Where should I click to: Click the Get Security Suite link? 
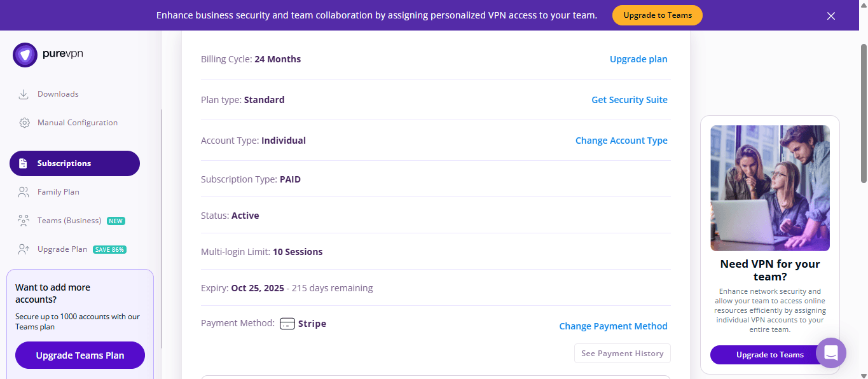coord(630,100)
